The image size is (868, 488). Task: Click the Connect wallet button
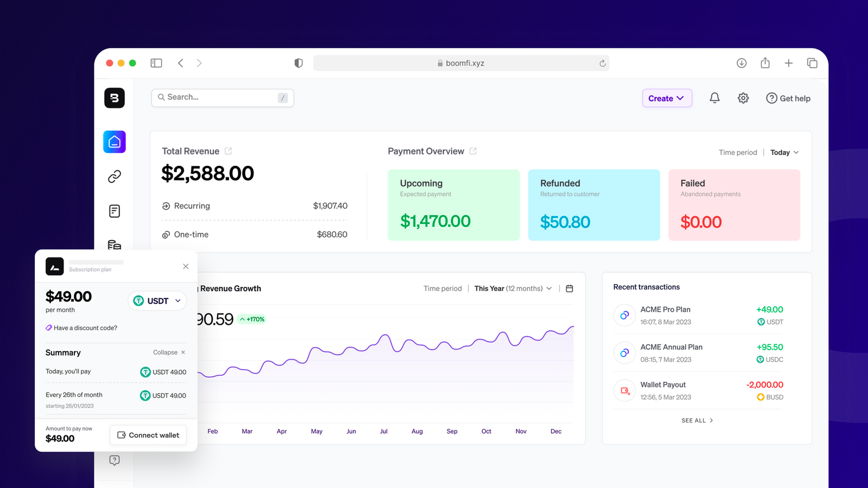148,435
